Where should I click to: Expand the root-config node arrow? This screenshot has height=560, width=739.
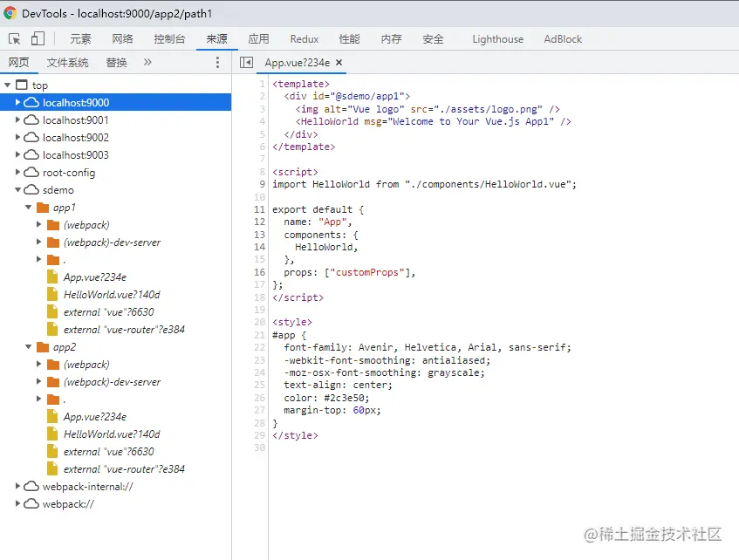click(x=17, y=172)
